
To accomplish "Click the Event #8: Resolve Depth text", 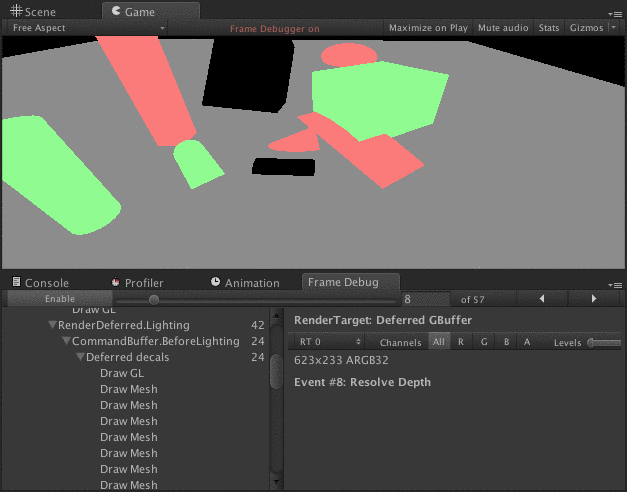I will 362,382.
